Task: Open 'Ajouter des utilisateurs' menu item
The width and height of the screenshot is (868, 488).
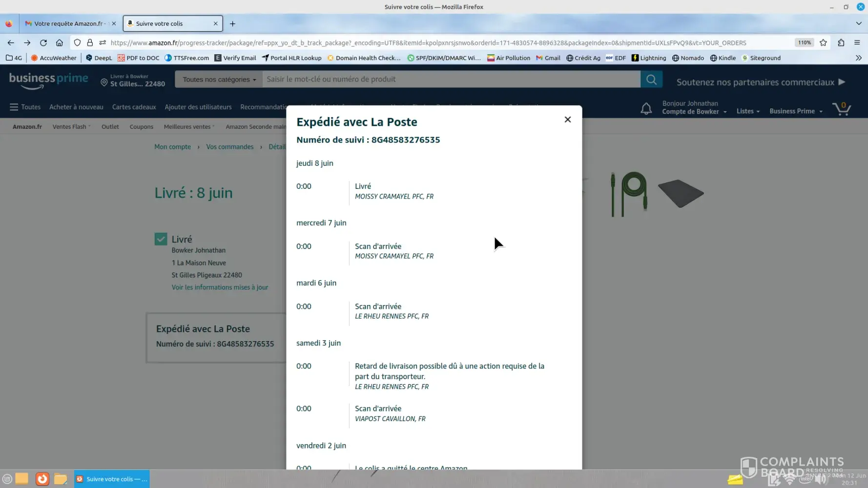Action: point(198,107)
